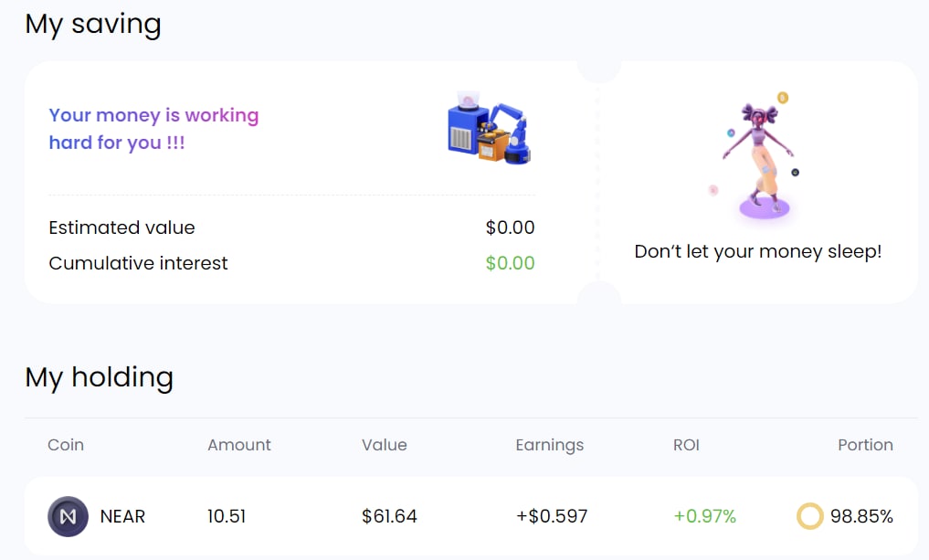Viewport: 929px width, 560px height.
Task: Click the $61.64 holding value
Action: [x=389, y=517]
